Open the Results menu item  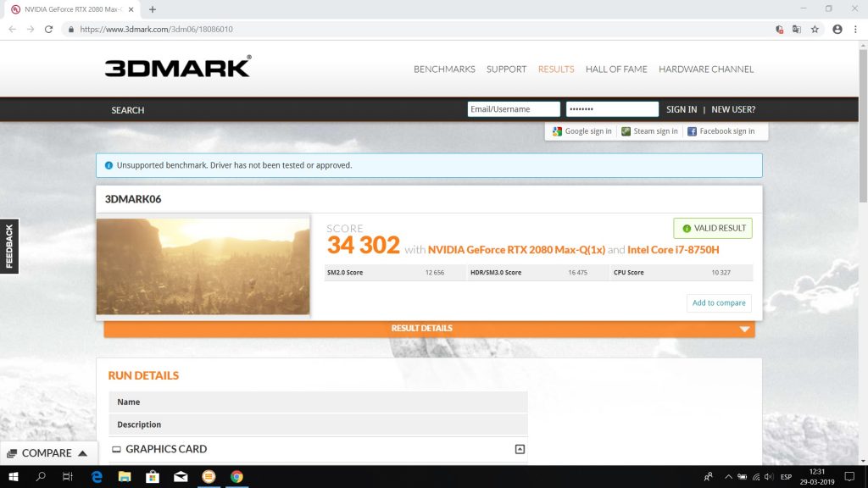pos(556,69)
